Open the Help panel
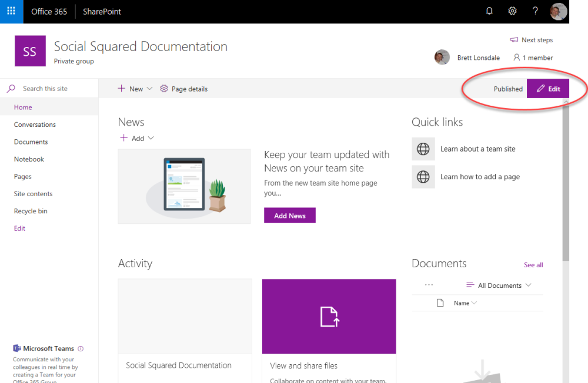This screenshot has width=588, height=383. (534, 11)
